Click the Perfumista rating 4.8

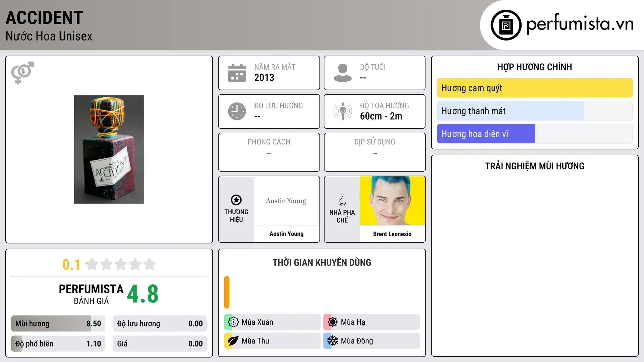143,294
